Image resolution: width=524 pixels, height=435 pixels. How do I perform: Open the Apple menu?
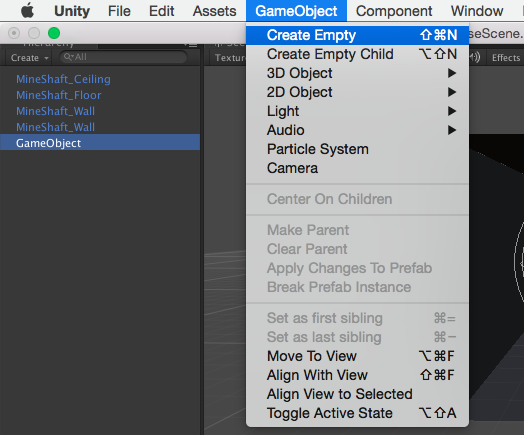coord(27,11)
